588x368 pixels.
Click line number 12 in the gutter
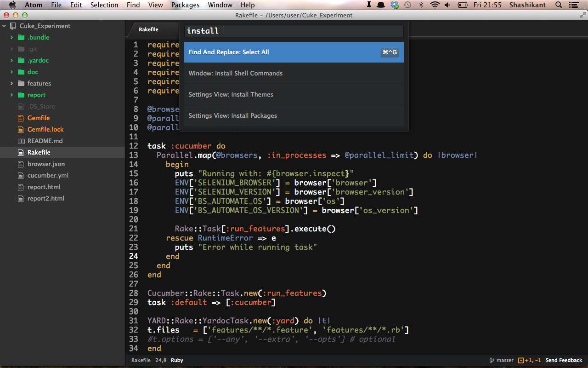[134, 146]
